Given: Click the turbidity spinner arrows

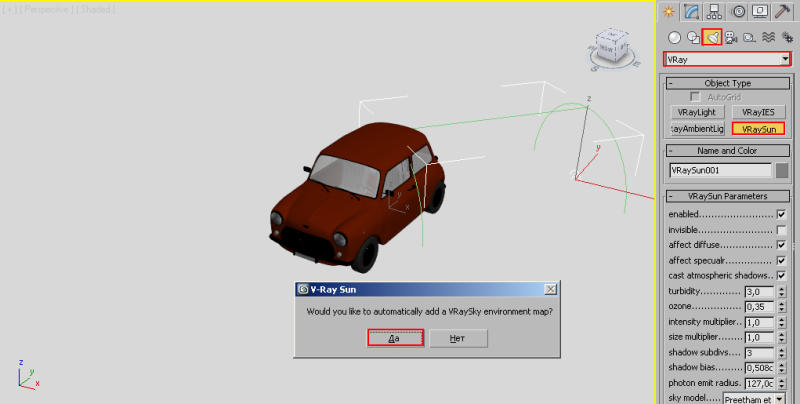Looking at the screenshot, I should [x=782, y=292].
